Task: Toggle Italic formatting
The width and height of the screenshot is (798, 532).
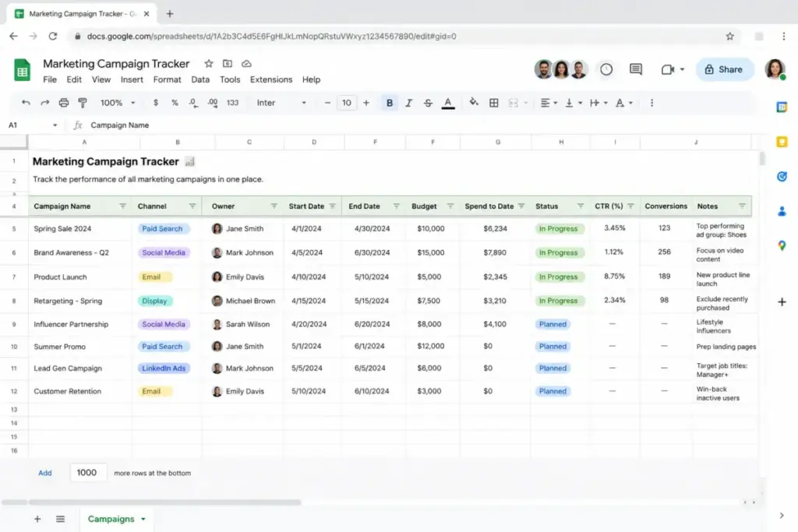Action: tap(408, 103)
